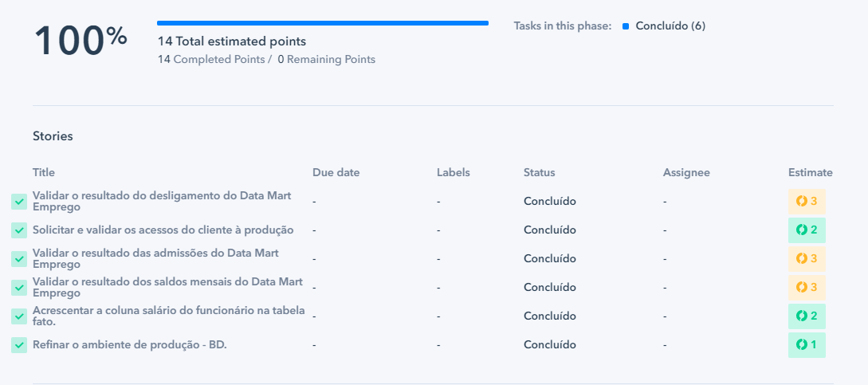Click the estimate badge for 'Validar o resultado do desligamento'
Viewport: 868px width, 385px height.
[x=807, y=201]
